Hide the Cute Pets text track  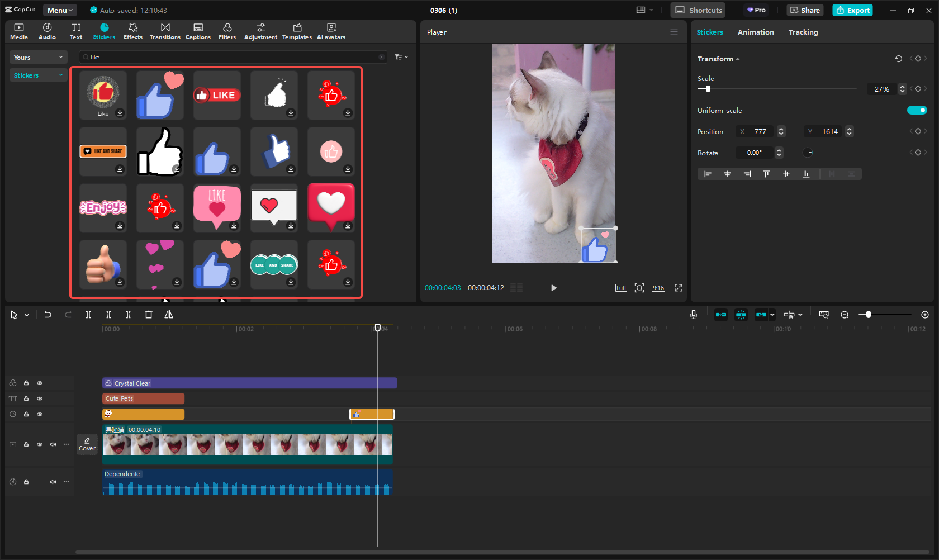coord(40,398)
